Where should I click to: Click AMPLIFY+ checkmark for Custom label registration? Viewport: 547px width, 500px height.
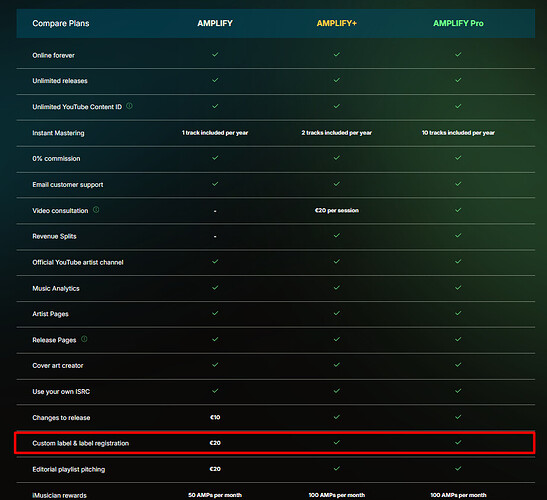(337, 442)
